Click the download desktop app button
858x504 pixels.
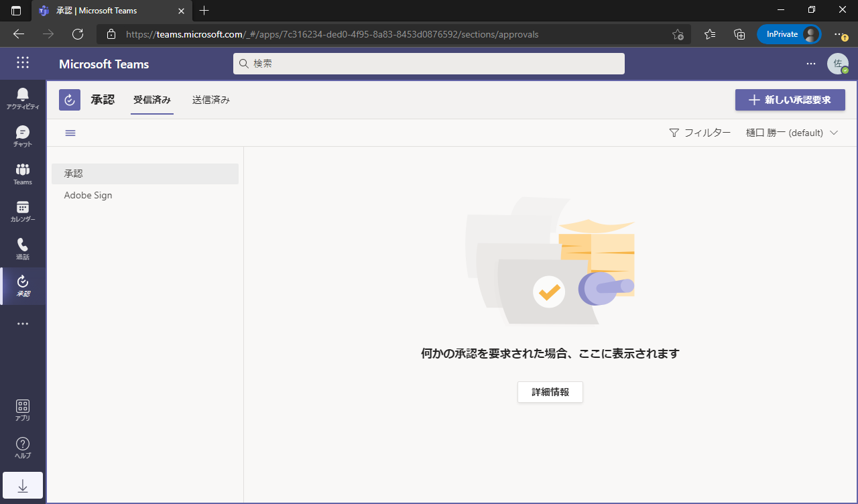tap(23, 485)
